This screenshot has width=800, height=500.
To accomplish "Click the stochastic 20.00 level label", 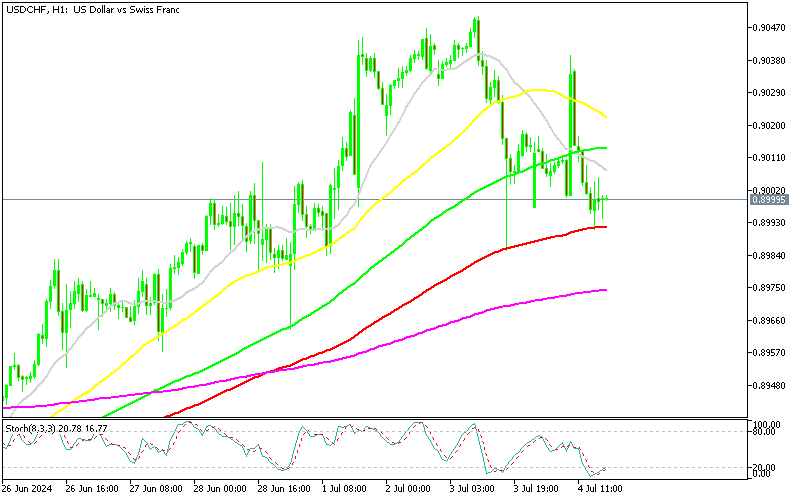I will 766,466.
